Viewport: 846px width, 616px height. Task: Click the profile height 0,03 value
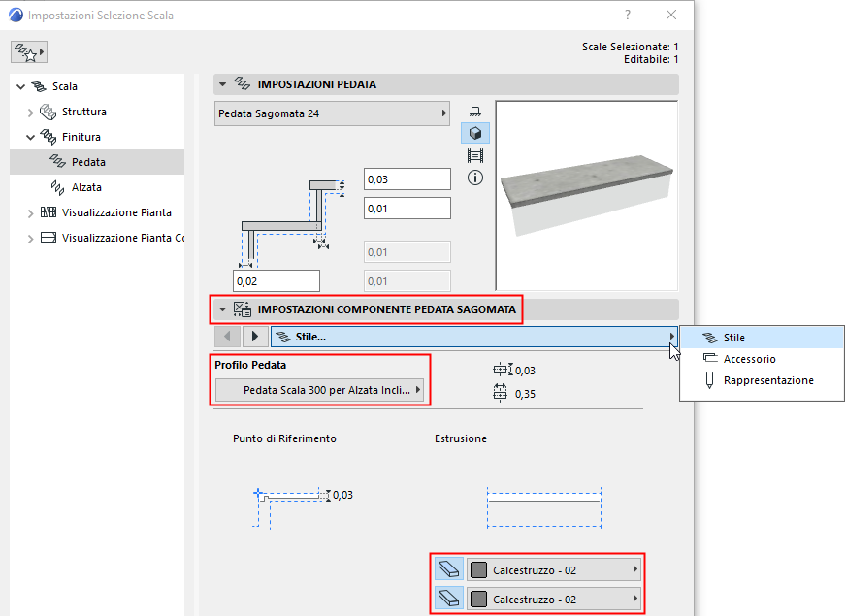point(525,372)
